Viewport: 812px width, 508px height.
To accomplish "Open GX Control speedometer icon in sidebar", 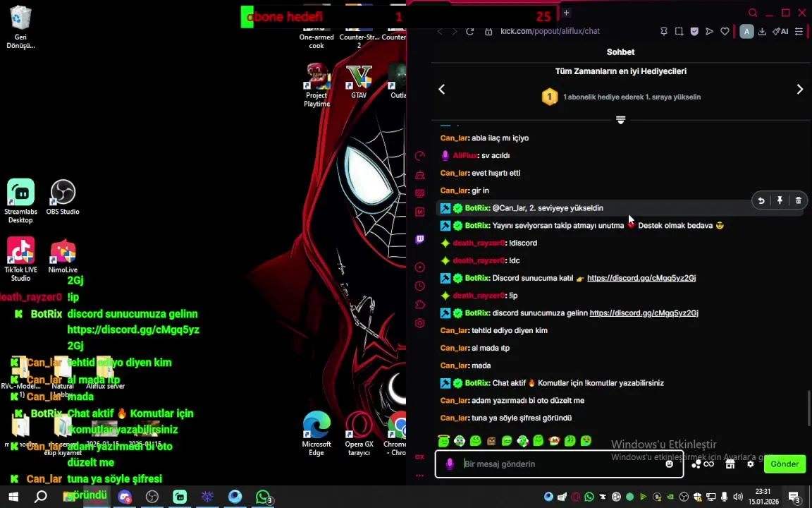I will (420, 156).
